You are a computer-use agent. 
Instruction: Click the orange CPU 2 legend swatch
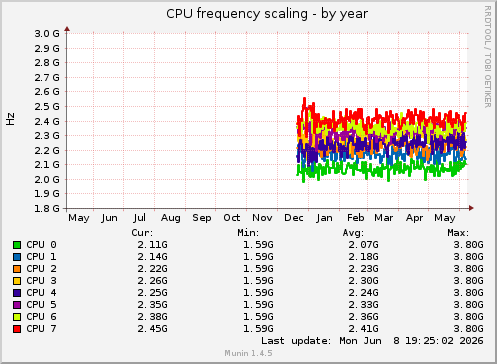pos(17,269)
